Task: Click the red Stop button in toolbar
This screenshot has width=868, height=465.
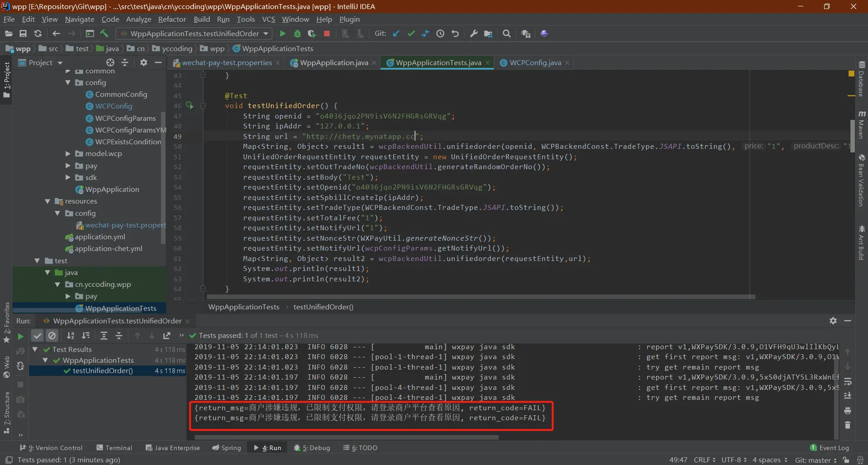Action: point(327,33)
